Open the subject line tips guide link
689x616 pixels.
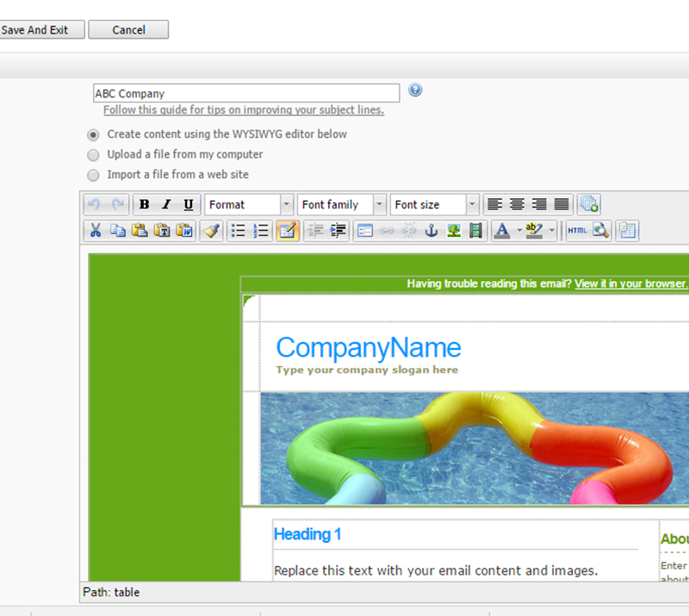coord(244,110)
